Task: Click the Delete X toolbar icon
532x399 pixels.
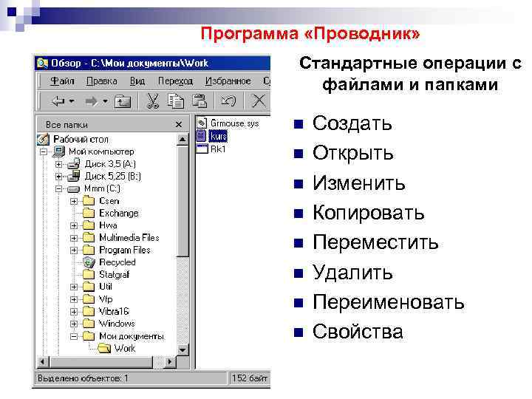Action: point(259,100)
